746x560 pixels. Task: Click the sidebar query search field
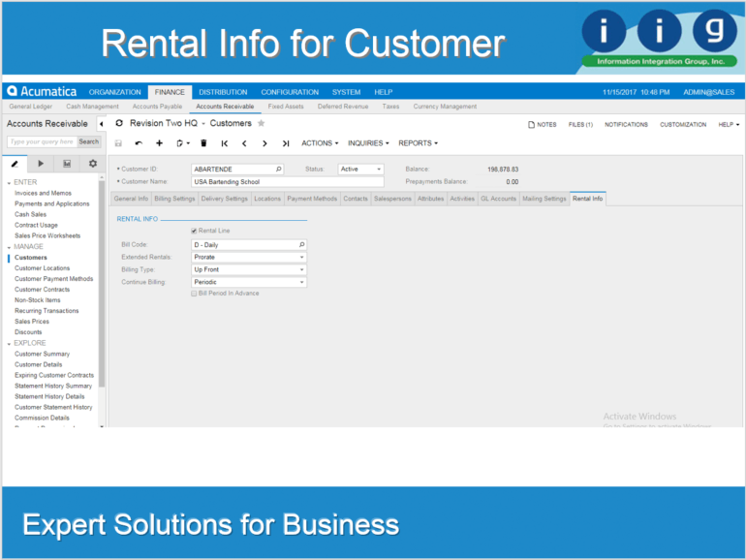coord(42,141)
